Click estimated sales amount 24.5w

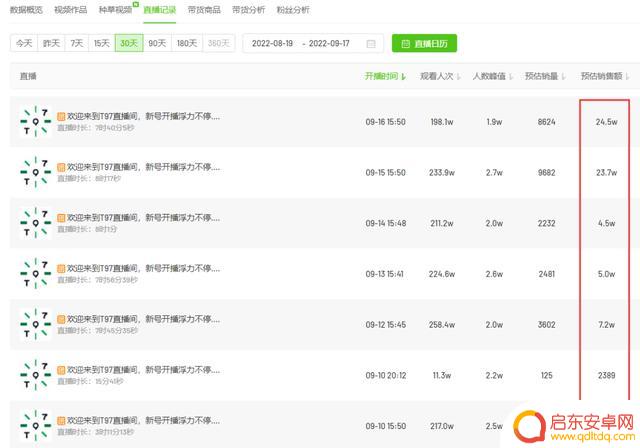(607, 122)
